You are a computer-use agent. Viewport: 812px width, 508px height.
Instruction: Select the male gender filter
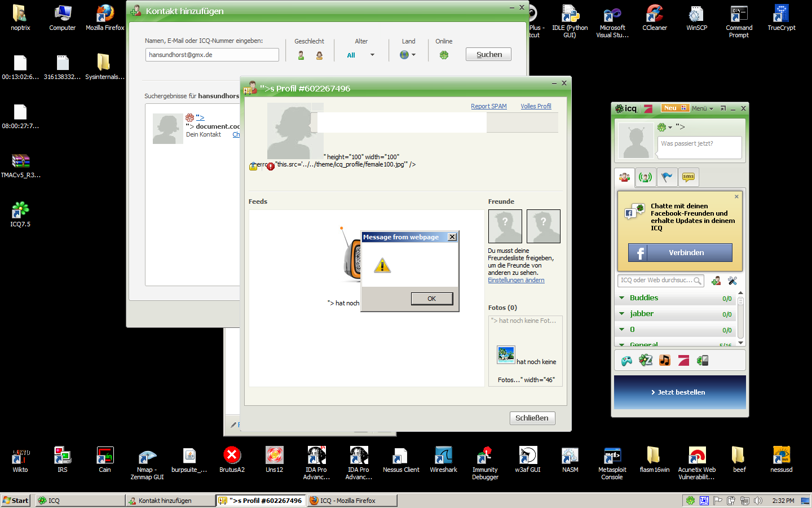tap(301, 55)
